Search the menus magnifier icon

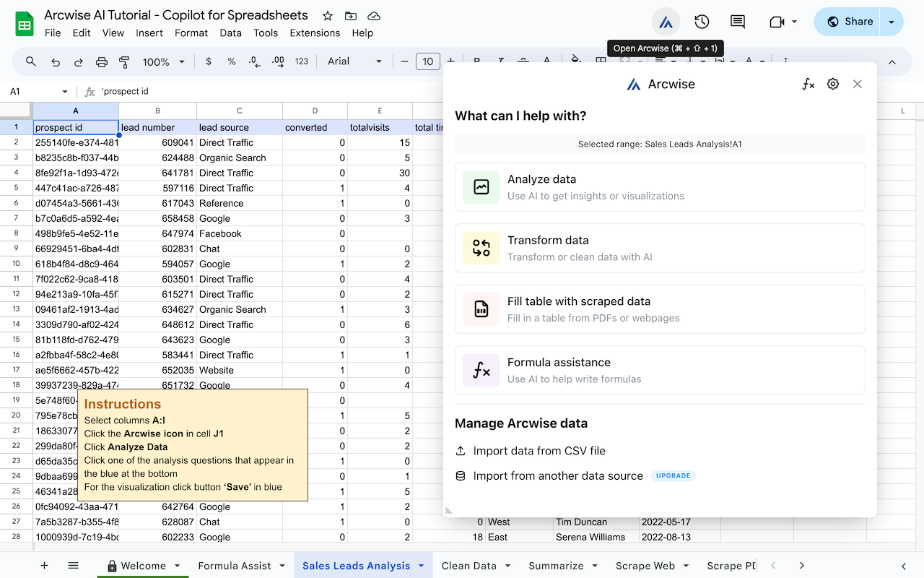coord(31,61)
